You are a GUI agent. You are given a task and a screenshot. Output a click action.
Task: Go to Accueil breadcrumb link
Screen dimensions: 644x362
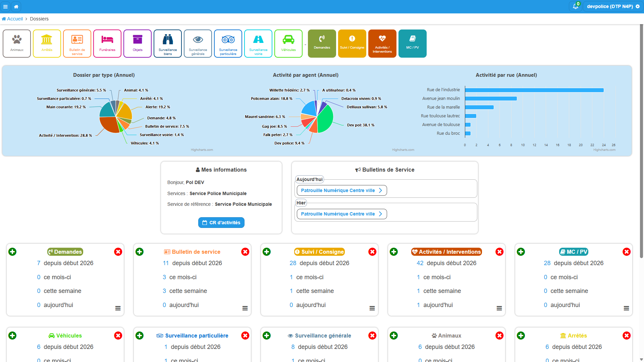point(12,19)
